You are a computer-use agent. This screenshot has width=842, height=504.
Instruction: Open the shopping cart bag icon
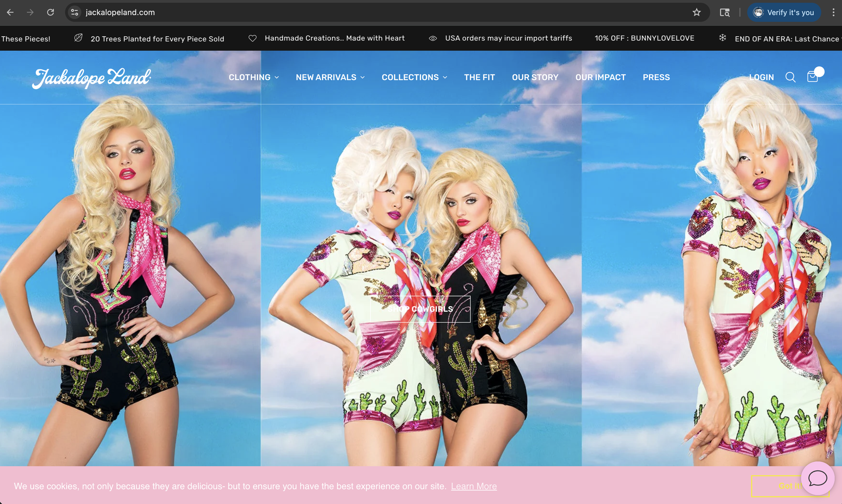coord(812,77)
